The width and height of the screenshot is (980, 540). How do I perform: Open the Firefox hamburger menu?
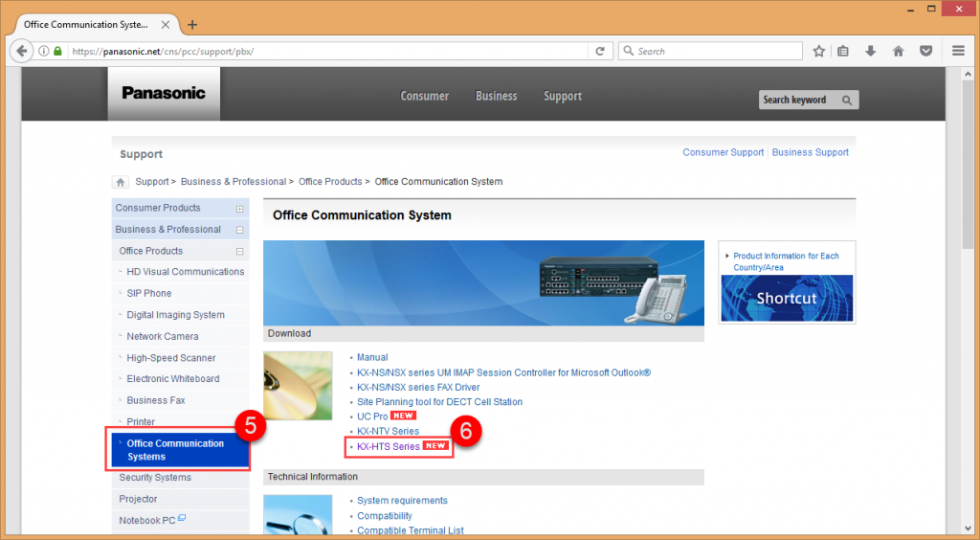pos(958,52)
